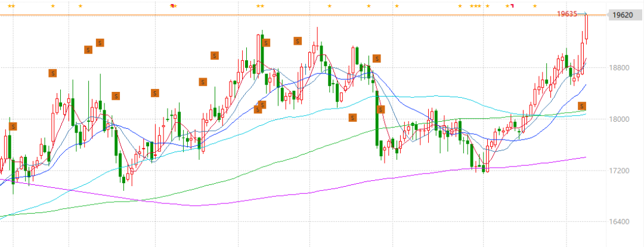Open the double-star marker at chart's left edge
Image resolution: width=644 pixels, height=247 pixels.
pyautogui.click(x=11, y=6)
